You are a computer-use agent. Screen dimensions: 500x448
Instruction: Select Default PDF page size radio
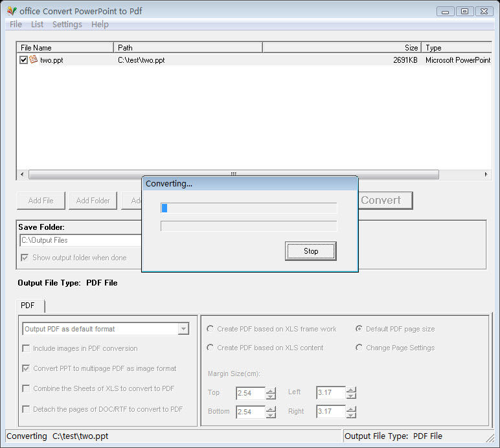(x=359, y=328)
